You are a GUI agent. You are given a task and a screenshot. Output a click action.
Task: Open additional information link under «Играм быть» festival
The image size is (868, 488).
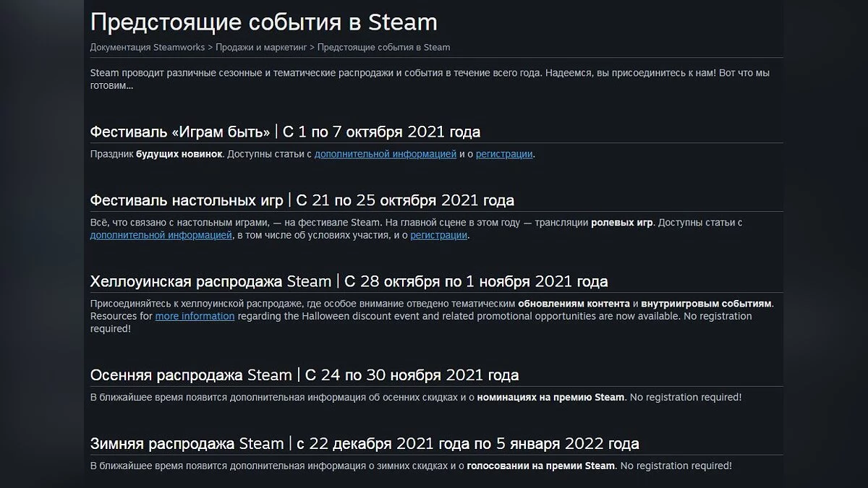385,154
